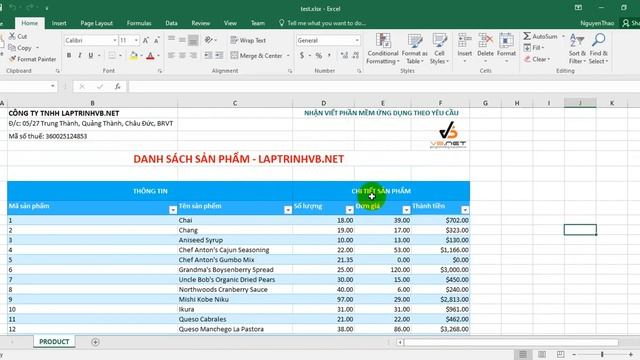640x360 pixels.
Task: Expand the Merge & Center dropdown arrow
Action: point(288,56)
